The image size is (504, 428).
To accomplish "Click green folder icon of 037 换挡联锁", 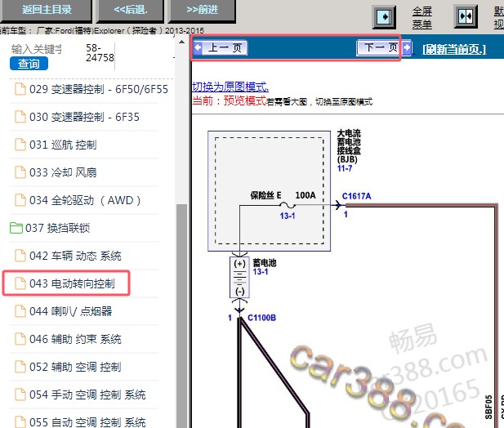I will tap(16, 228).
